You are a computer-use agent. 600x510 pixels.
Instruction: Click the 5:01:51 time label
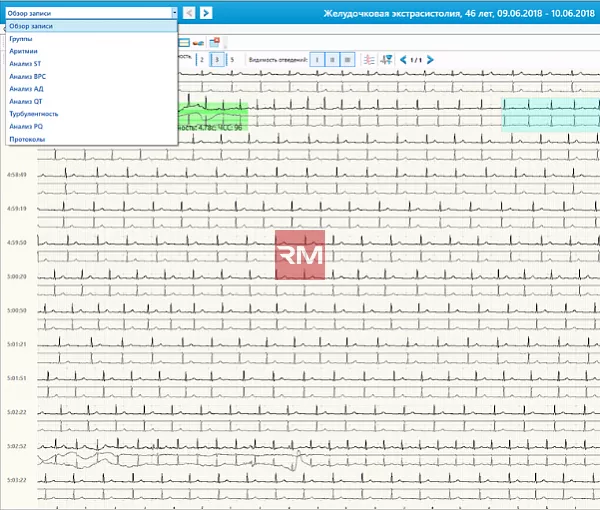pyautogui.click(x=16, y=378)
